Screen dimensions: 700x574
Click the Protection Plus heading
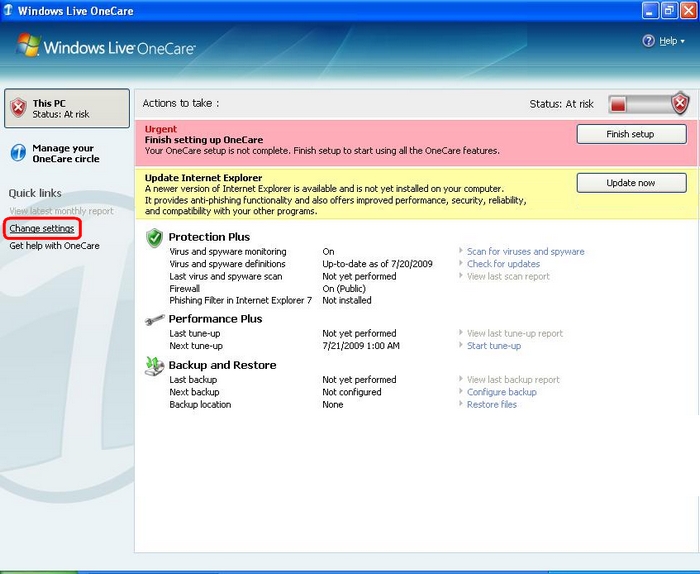pyautogui.click(x=209, y=237)
